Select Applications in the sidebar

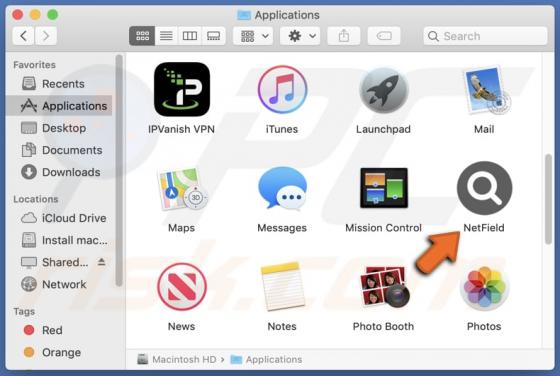coord(60,106)
